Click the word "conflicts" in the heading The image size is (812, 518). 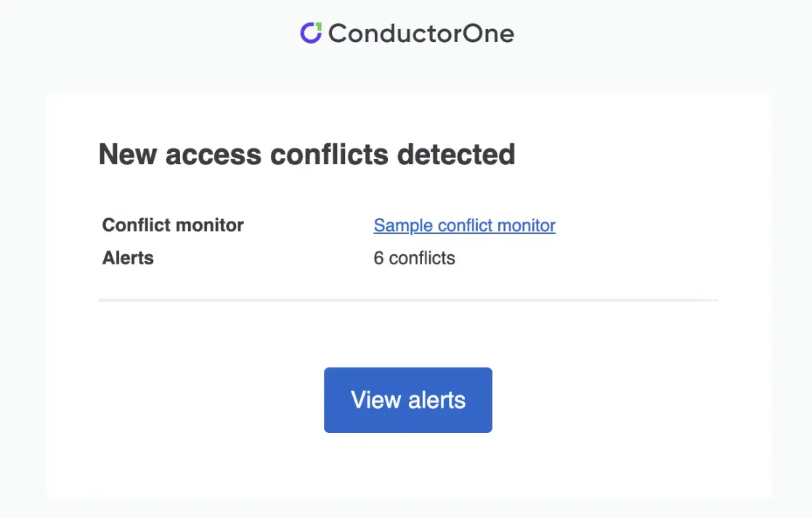(331, 155)
